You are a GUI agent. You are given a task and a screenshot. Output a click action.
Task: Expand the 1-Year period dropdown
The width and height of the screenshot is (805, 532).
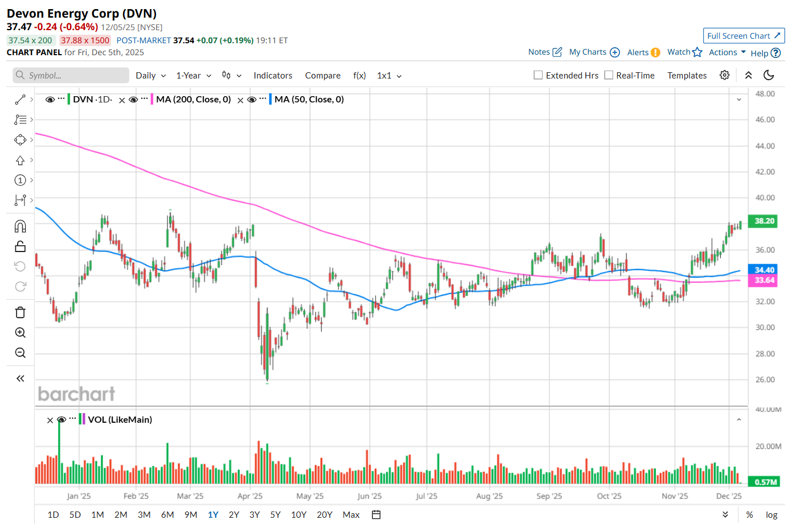click(194, 76)
